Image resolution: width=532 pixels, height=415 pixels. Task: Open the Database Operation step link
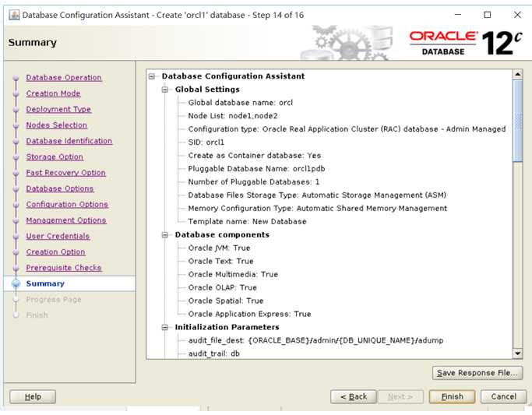64,78
